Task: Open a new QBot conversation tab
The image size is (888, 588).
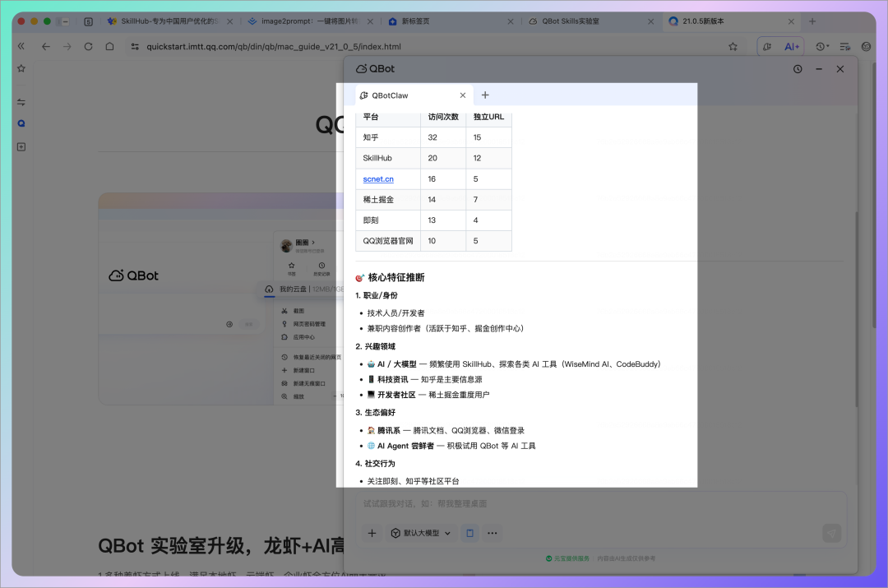Action: click(485, 95)
